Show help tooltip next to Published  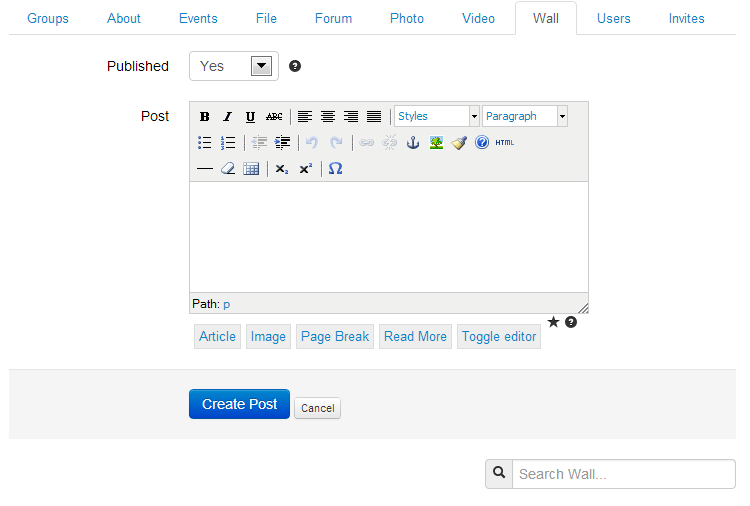(295, 66)
